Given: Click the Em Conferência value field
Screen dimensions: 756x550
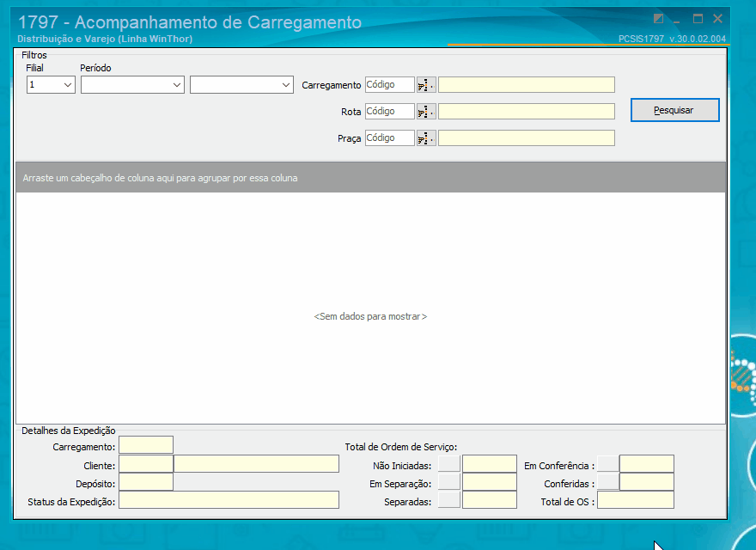Looking at the screenshot, I should coord(647,464).
